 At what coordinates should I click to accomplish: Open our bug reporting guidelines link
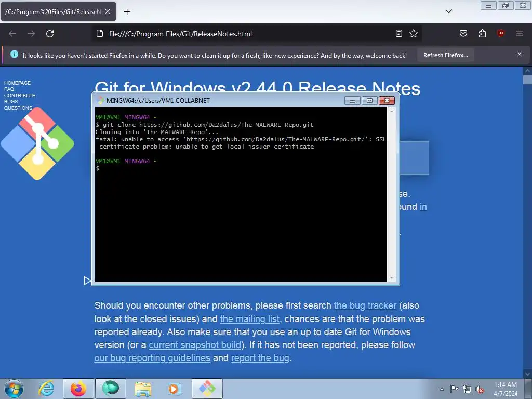click(152, 358)
